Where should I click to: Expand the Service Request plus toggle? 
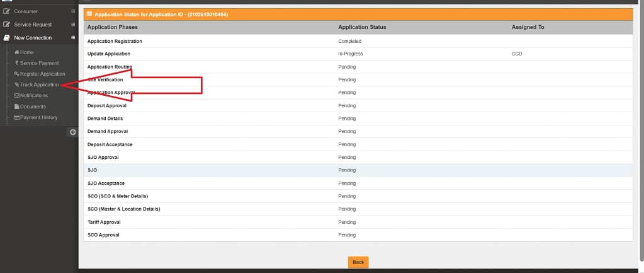click(x=73, y=25)
